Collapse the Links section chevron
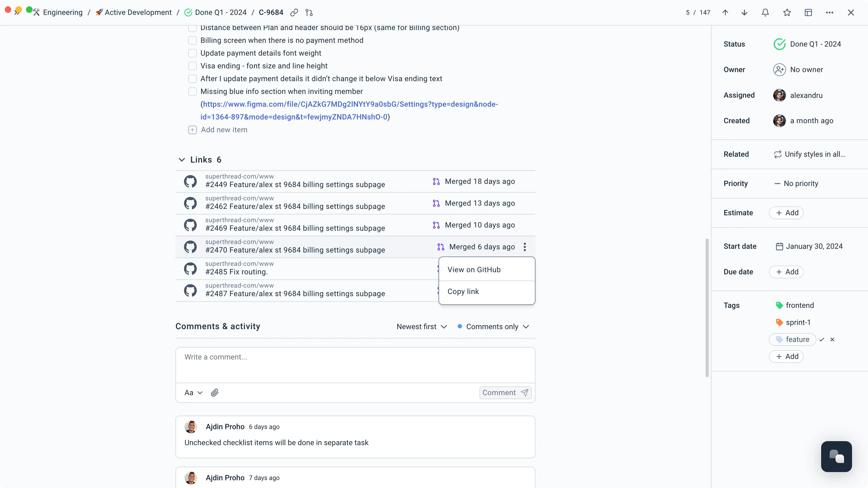Screen dimensions: 868x488 [182, 159]
